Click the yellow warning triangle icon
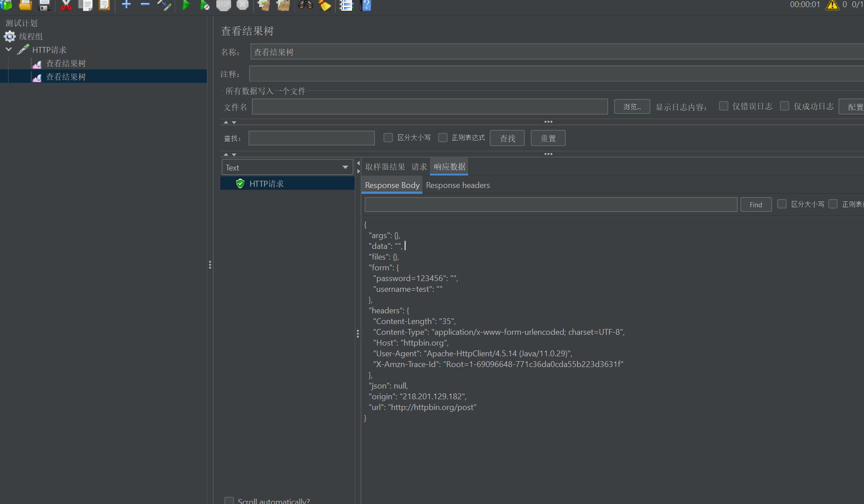 (x=832, y=5)
